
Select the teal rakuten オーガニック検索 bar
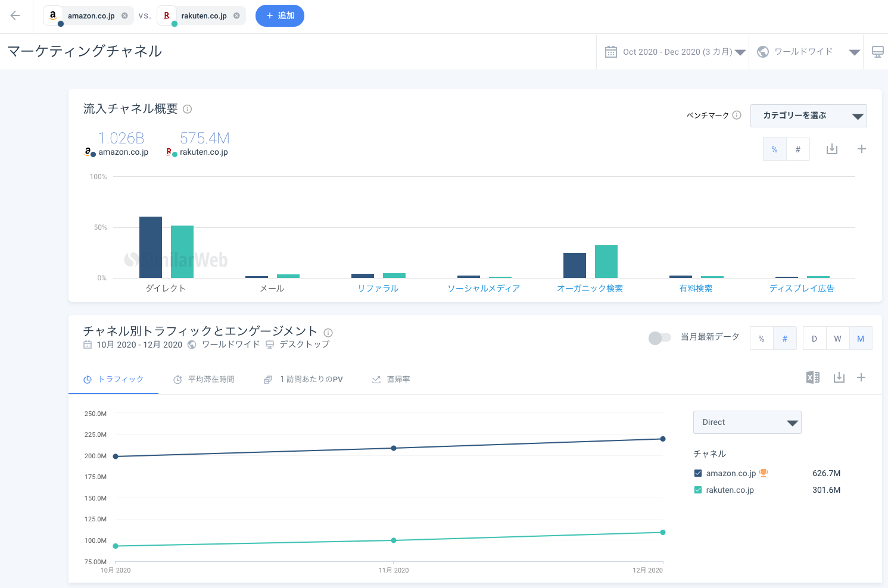coord(606,261)
